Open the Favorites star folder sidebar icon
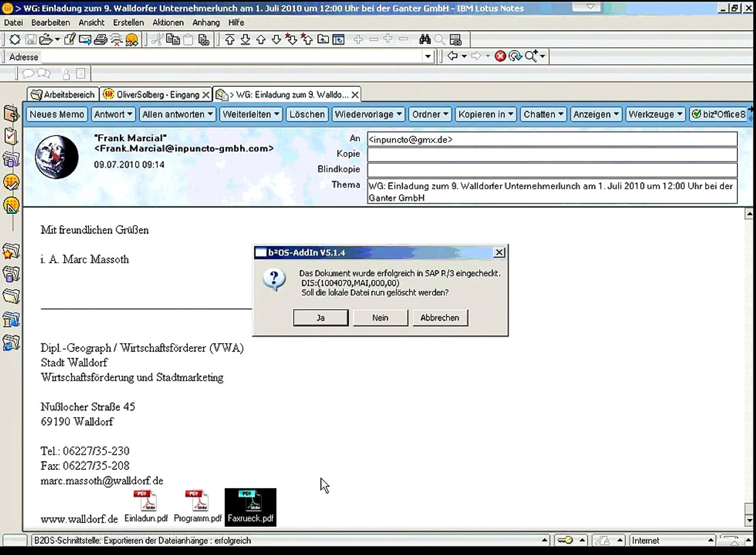The image size is (756, 555). 11,252
